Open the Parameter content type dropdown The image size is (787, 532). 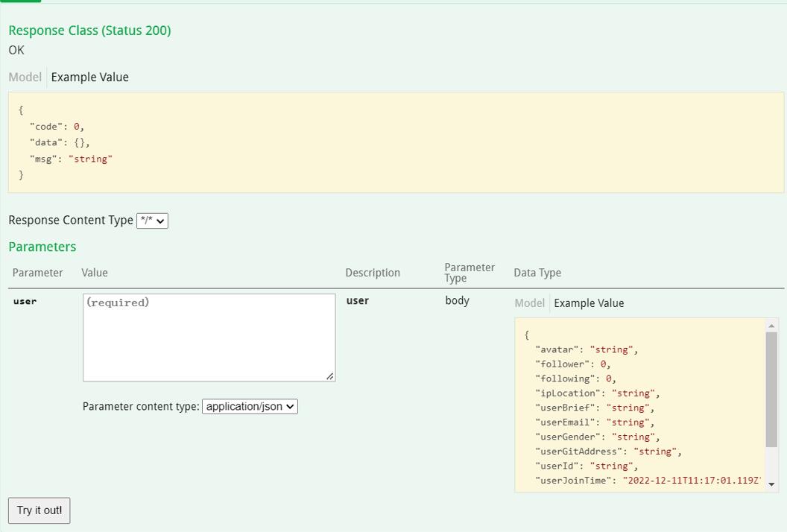(250, 407)
